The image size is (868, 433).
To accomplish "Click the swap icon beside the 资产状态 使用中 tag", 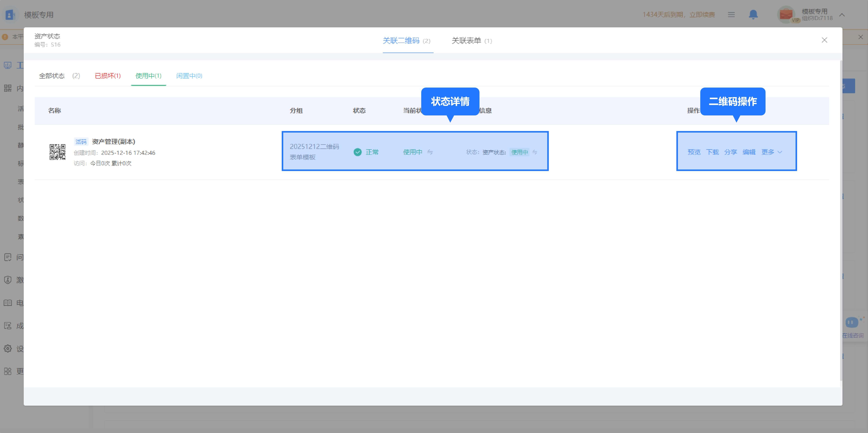I will [535, 152].
